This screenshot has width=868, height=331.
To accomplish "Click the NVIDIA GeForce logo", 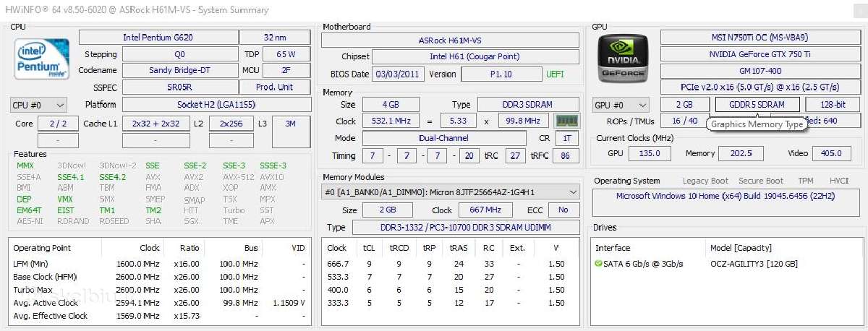I will click(624, 59).
